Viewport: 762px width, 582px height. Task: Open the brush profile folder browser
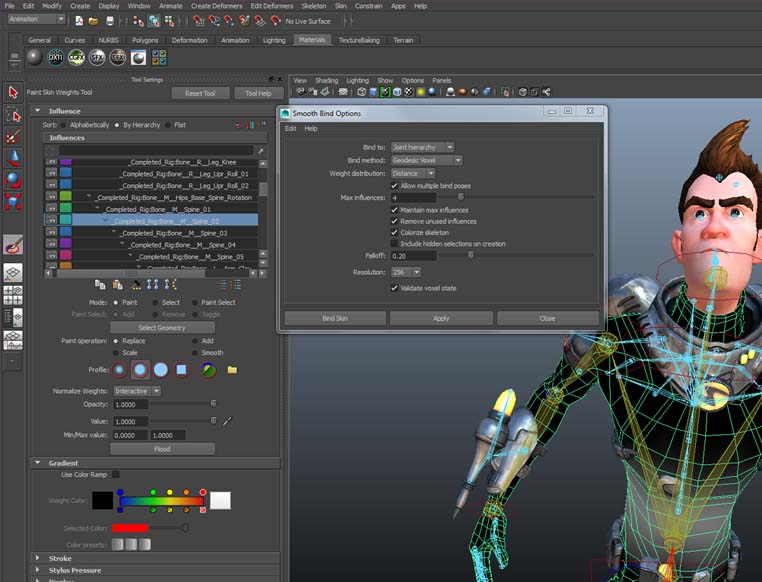point(232,370)
